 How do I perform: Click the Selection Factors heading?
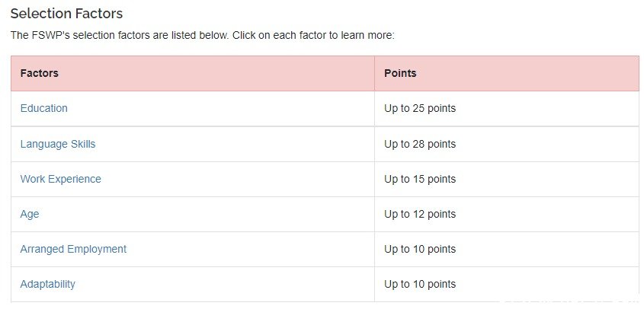coord(66,14)
